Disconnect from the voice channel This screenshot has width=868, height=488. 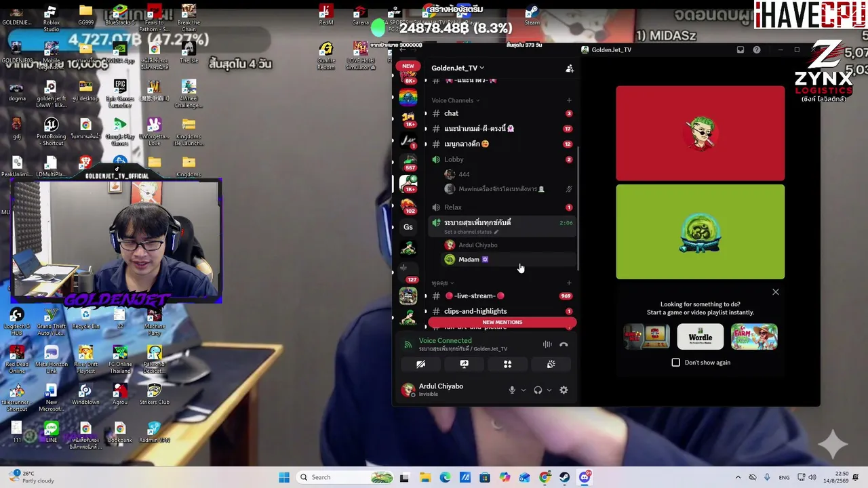pos(564,344)
